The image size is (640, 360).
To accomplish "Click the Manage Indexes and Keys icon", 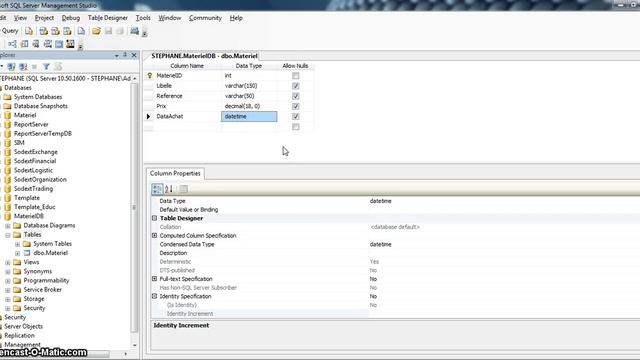I will point(24,44).
